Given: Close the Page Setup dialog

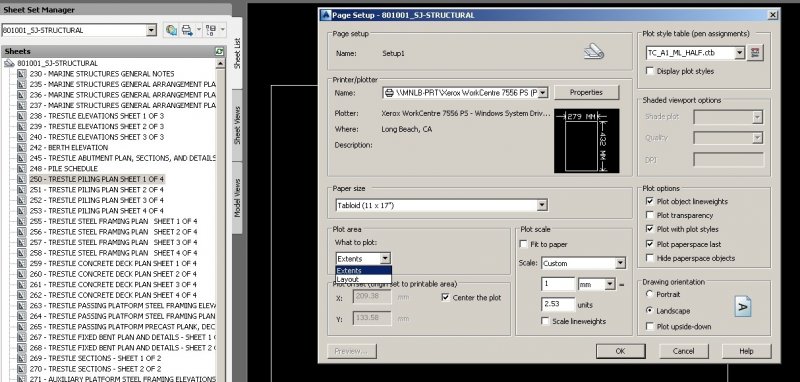Looking at the screenshot, I should tap(772, 15).
